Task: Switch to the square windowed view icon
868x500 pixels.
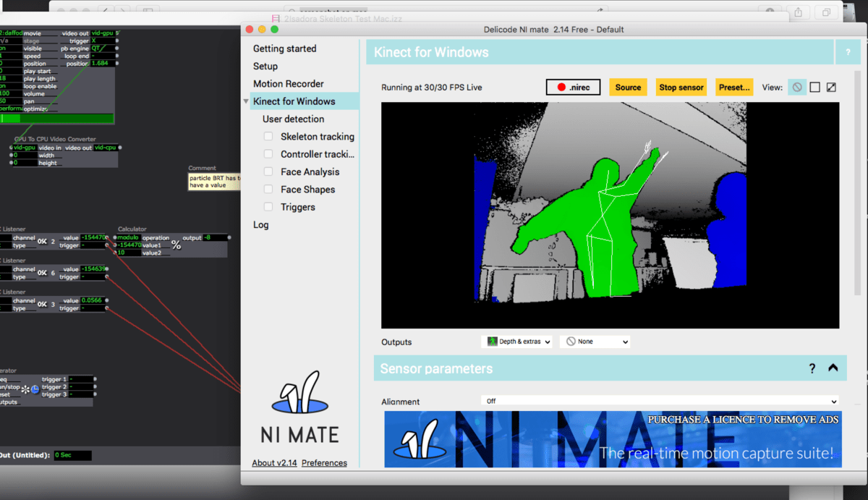Action: (814, 88)
